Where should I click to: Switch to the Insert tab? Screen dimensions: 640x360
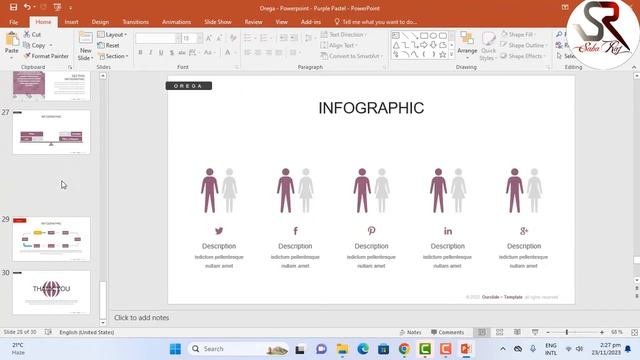71,22
